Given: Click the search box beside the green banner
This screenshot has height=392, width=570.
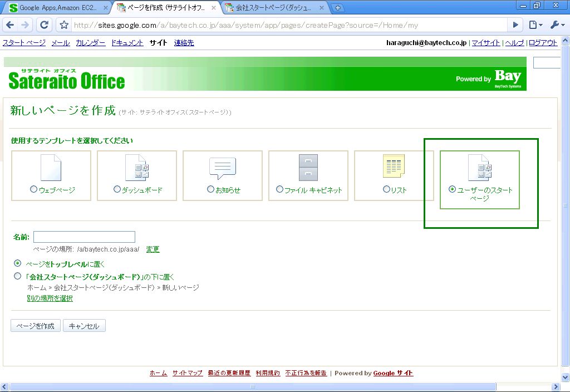Looking at the screenshot, I should [547, 62].
